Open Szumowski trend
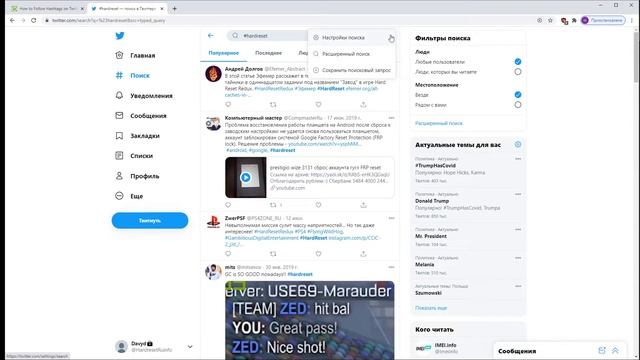 [428, 293]
